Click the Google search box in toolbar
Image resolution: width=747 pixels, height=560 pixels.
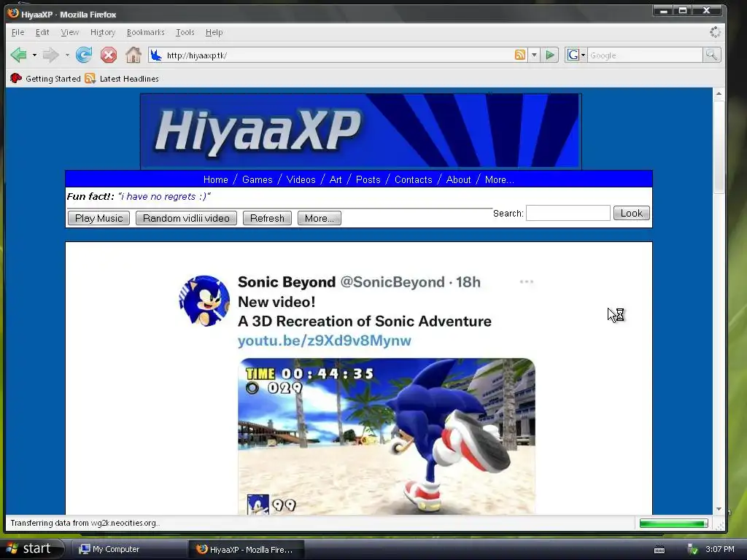coord(645,55)
